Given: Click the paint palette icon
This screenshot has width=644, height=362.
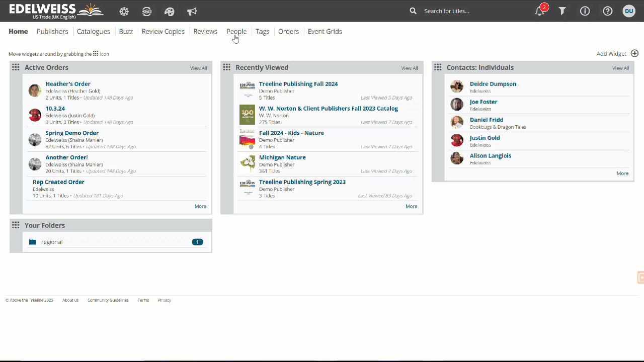Looking at the screenshot, I should [169, 11].
